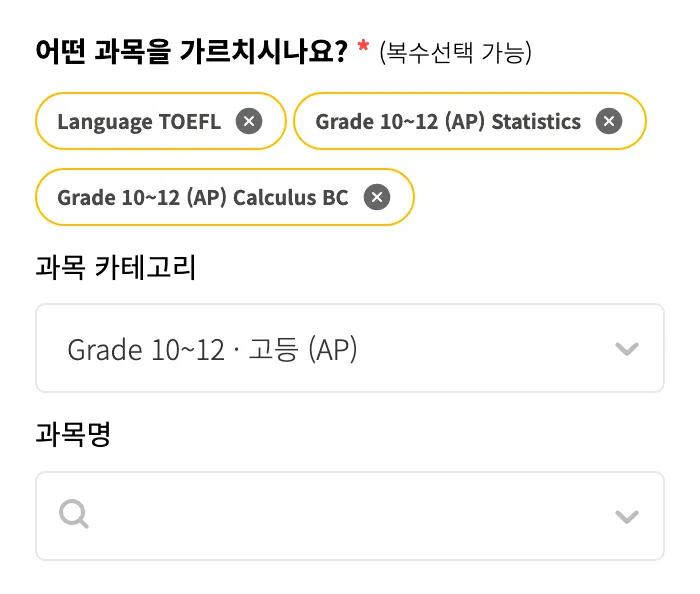Click the magnifier icon in 과목명 field

pos(74,515)
